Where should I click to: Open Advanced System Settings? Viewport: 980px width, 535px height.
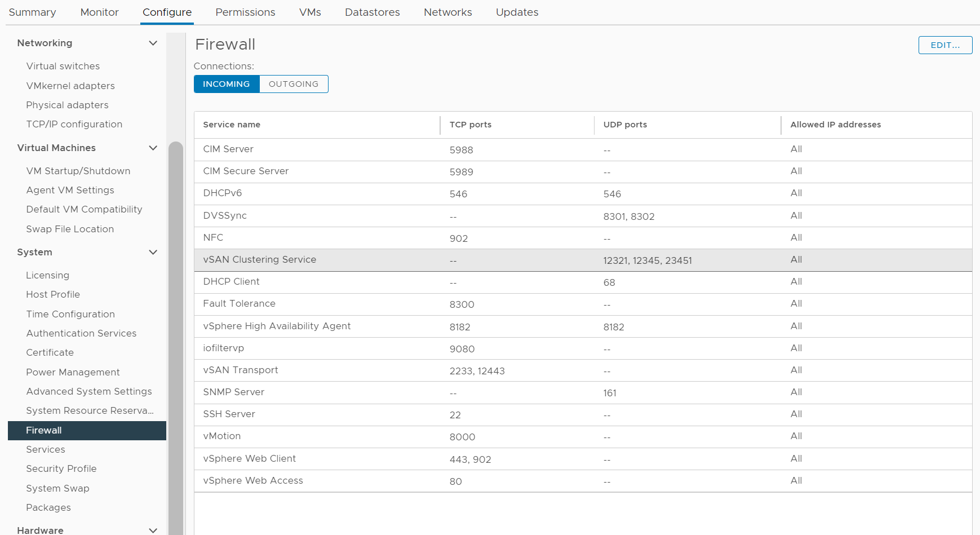pos(89,391)
